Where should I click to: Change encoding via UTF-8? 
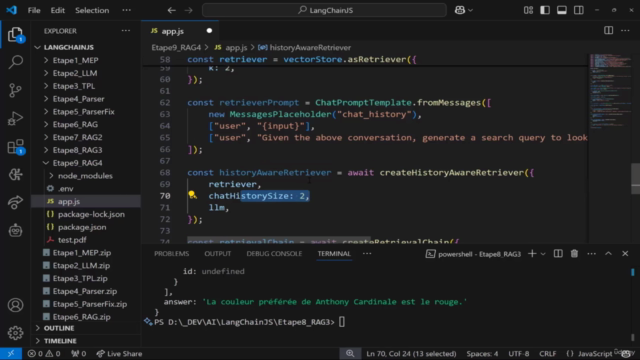point(518,353)
